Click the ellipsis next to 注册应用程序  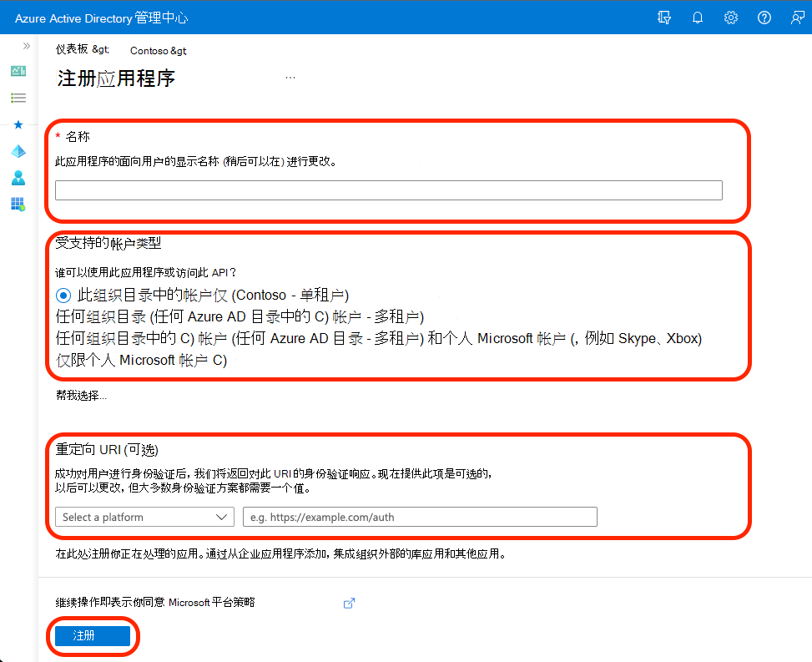(290, 76)
